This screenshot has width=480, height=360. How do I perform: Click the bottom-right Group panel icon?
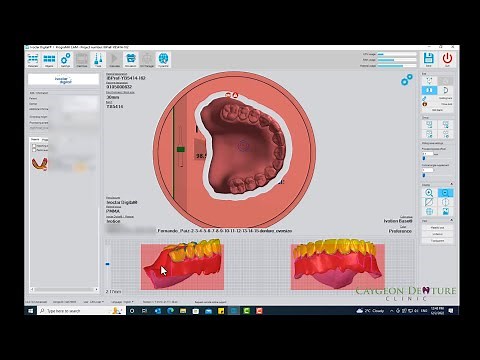pos(445,134)
